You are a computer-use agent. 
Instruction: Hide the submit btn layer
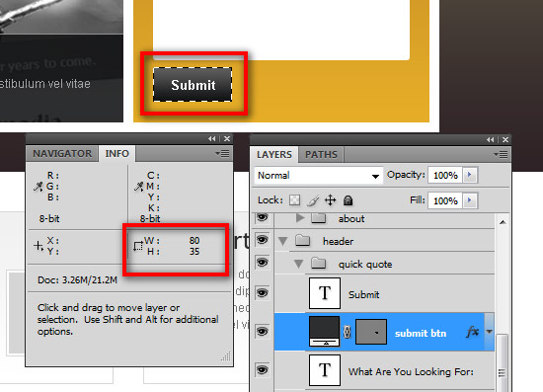(x=263, y=332)
